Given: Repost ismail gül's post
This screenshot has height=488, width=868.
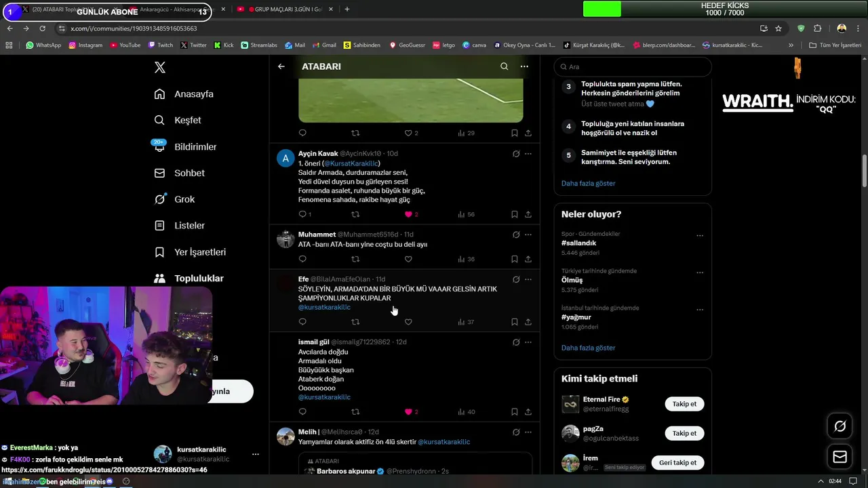Looking at the screenshot, I should (x=355, y=411).
